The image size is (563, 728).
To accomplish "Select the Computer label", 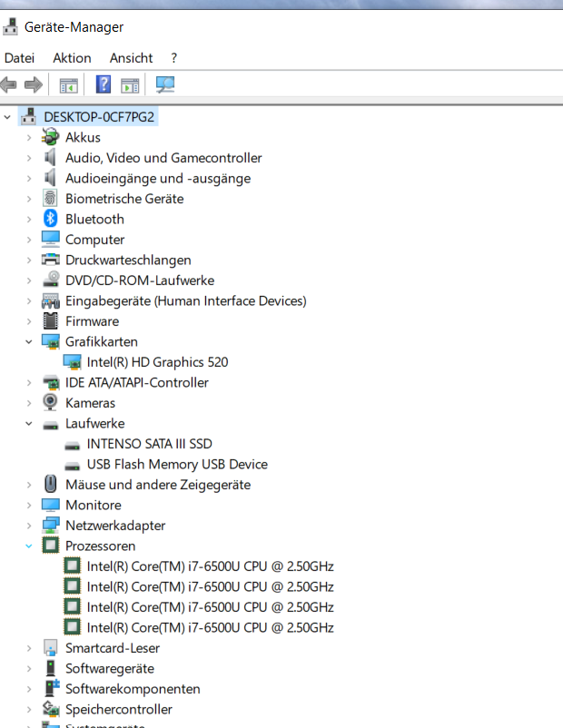I will point(94,240).
